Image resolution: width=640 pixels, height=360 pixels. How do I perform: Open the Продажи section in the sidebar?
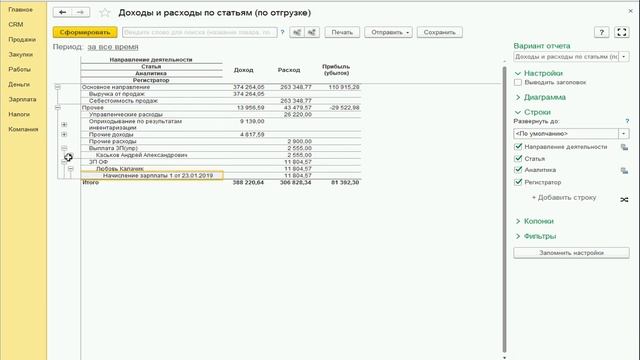coord(22,40)
